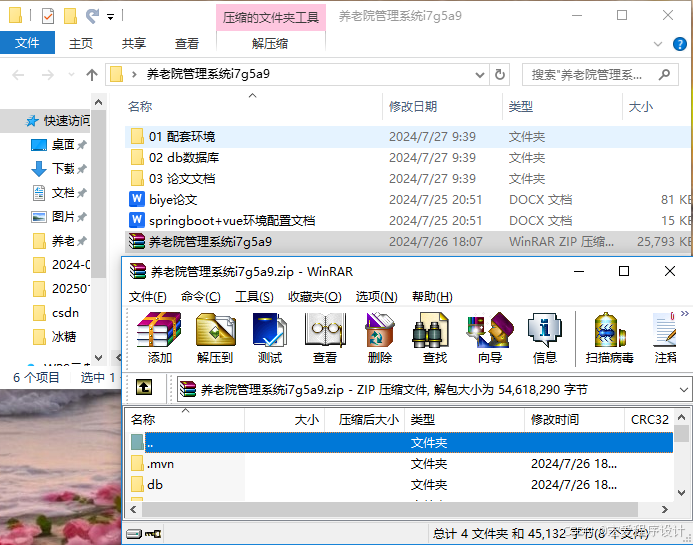Select springboot+vue环境配置文档 file
The height and width of the screenshot is (545, 693).
coord(408,221)
